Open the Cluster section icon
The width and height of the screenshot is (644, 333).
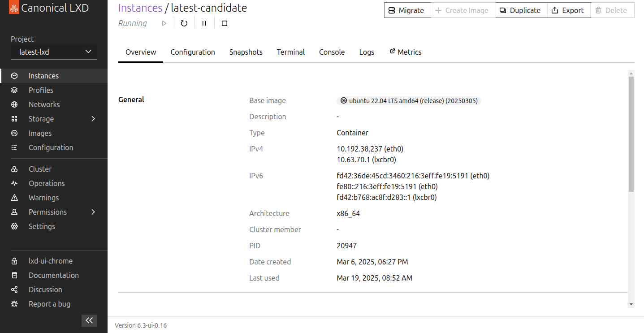15,169
